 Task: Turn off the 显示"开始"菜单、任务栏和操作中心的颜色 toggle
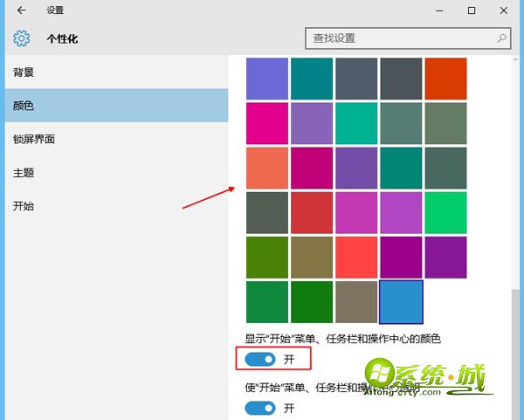tap(260, 359)
